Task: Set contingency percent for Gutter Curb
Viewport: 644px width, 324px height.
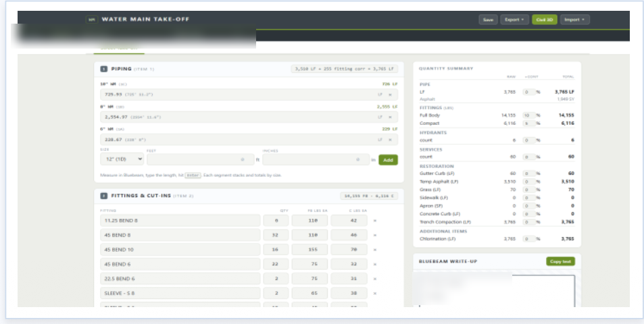Action: (528, 174)
